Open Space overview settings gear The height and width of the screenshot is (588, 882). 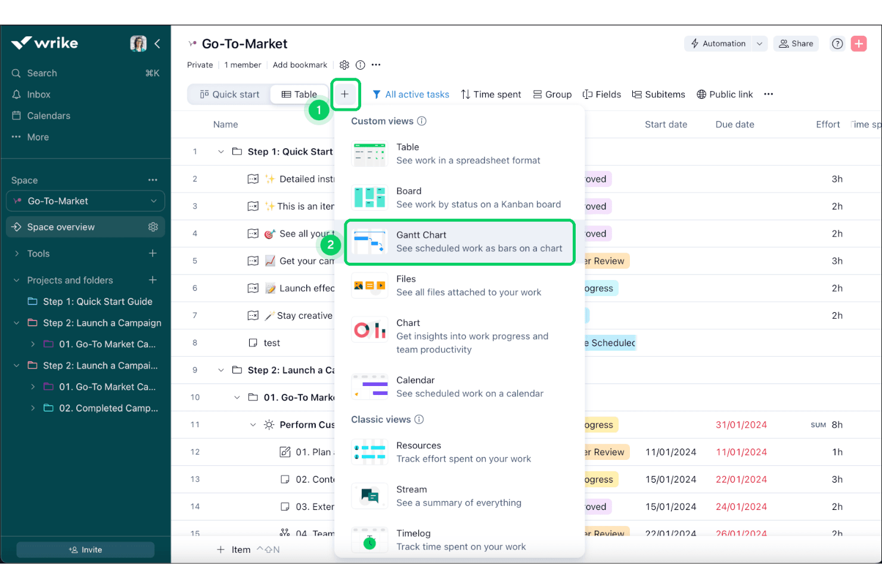[x=153, y=227]
